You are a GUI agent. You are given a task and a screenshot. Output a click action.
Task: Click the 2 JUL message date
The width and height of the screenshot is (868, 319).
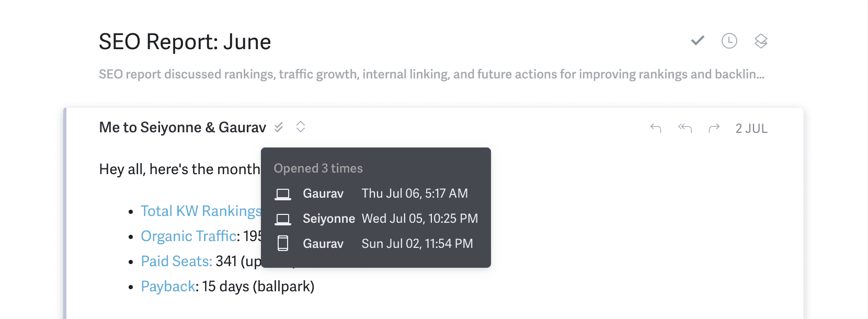pyautogui.click(x=751, y=129)
